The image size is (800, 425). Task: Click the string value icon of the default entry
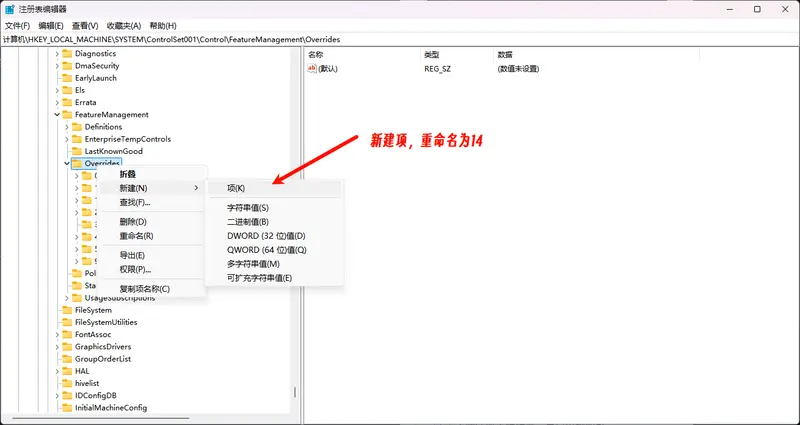click(x=312, y=68)
